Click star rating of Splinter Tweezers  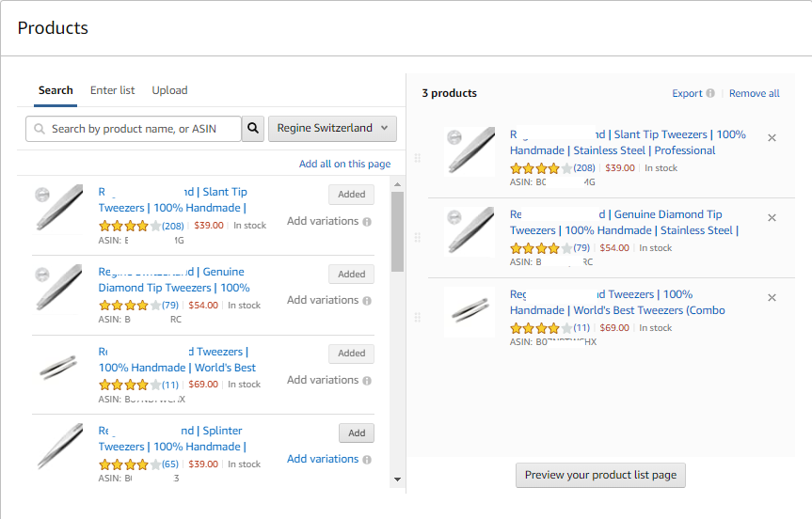(x=130, y=464)
